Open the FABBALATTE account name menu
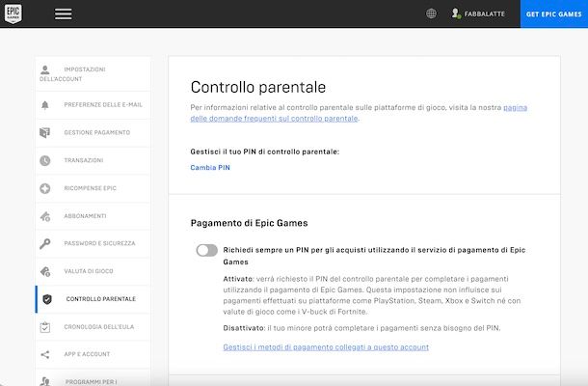The image size is (588, 386). (485, 14)
